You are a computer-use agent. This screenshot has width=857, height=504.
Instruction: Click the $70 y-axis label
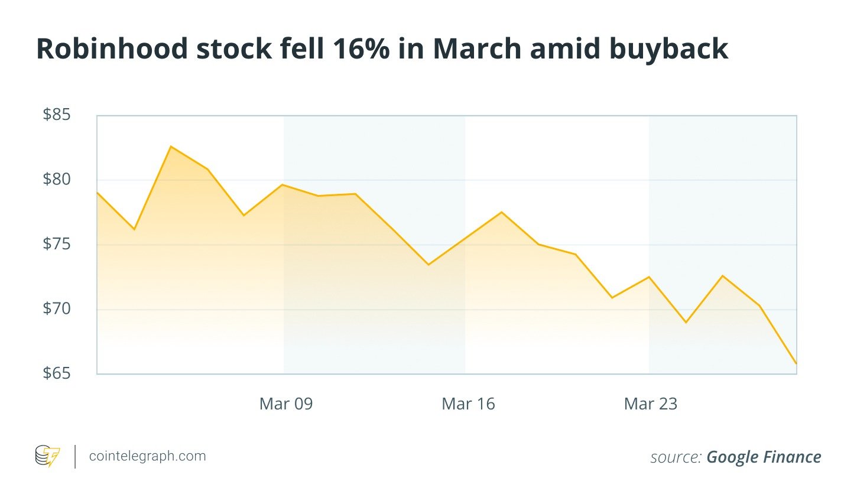[57, 308]
